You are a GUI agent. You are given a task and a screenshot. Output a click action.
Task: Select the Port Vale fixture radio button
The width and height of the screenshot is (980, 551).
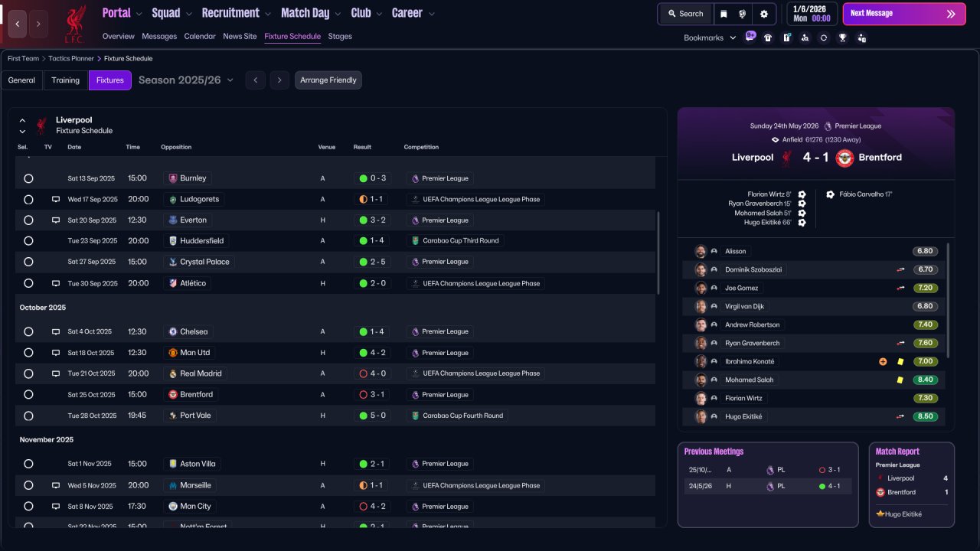click(x=28, y=416)
